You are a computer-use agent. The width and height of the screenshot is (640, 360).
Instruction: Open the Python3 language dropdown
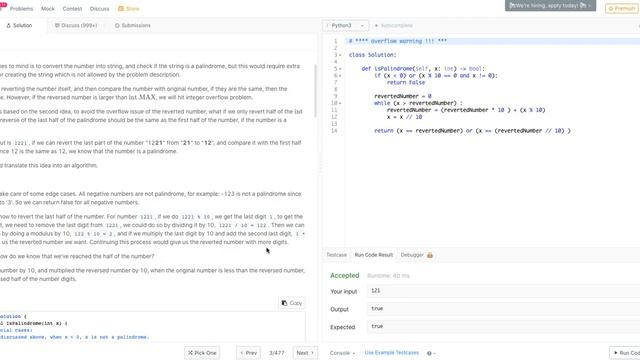click(345, 25)
